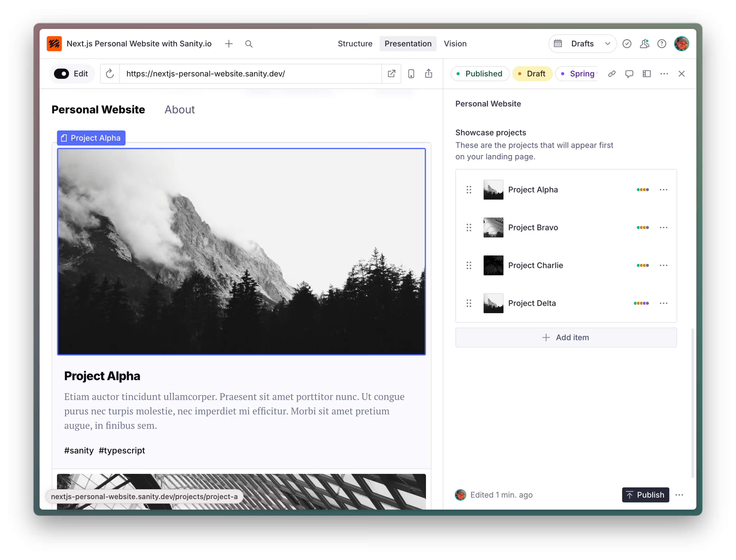
Task: Click the 'Showcase projects' field label
Action: click(x=490, y=133)
